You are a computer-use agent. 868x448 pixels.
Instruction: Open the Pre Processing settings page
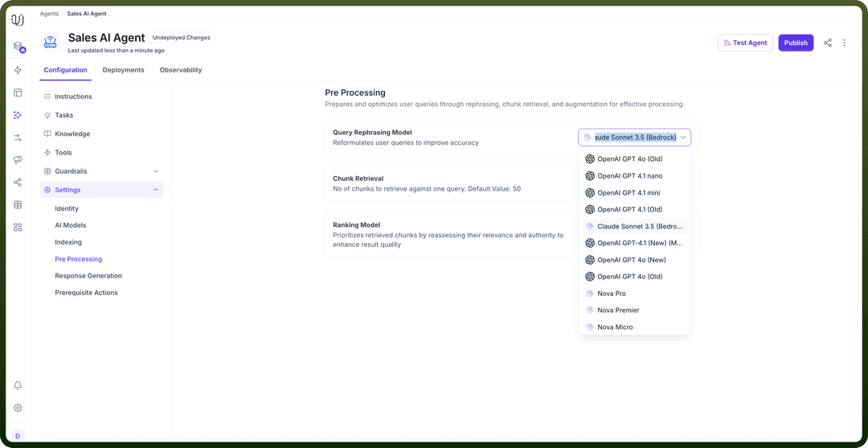79,259
